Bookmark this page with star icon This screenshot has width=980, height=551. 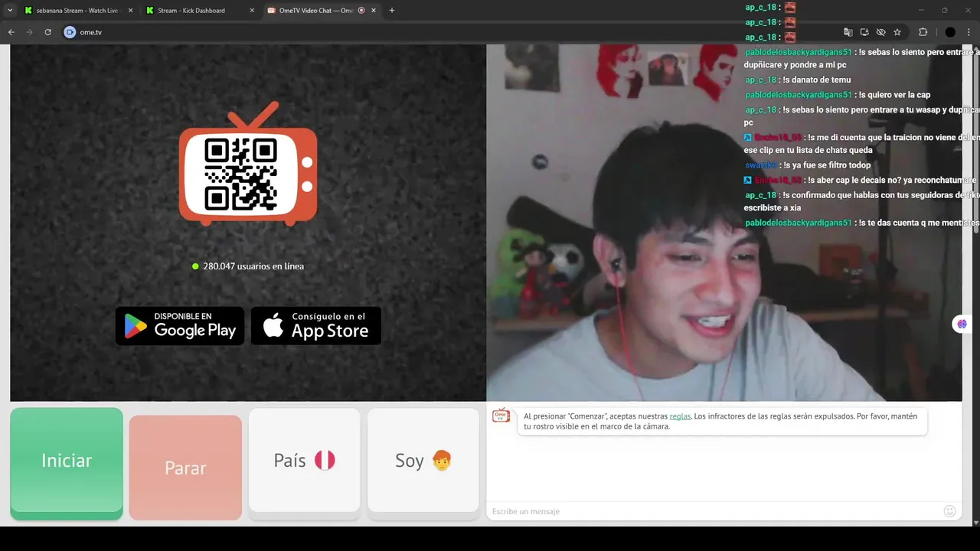click(897, 32)
